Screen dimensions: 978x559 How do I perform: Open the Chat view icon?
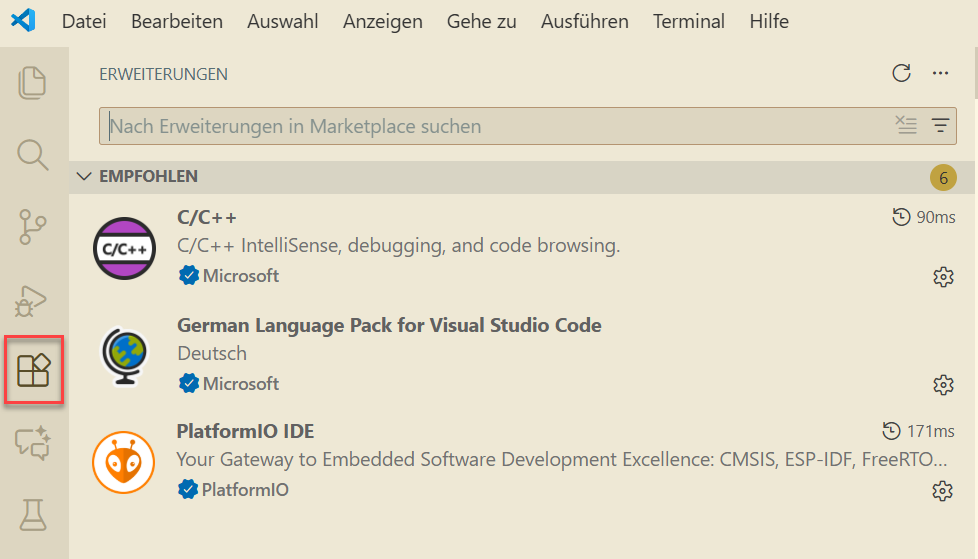coord(33,443)
